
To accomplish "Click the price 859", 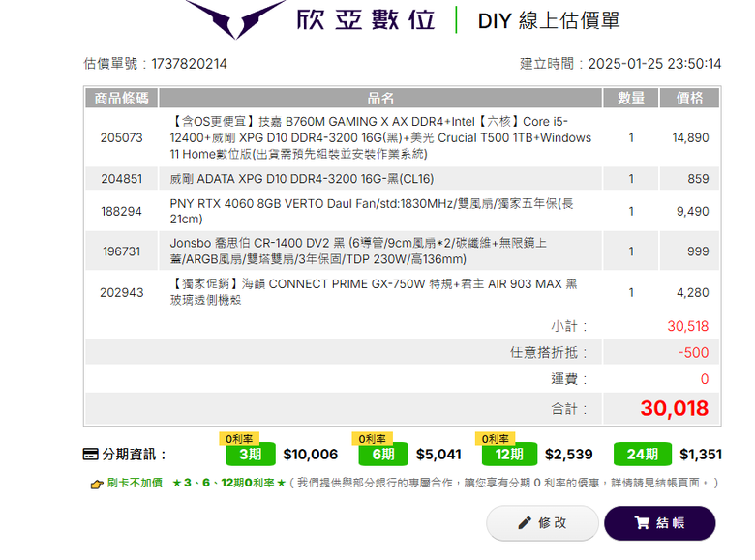I will 698,179.
